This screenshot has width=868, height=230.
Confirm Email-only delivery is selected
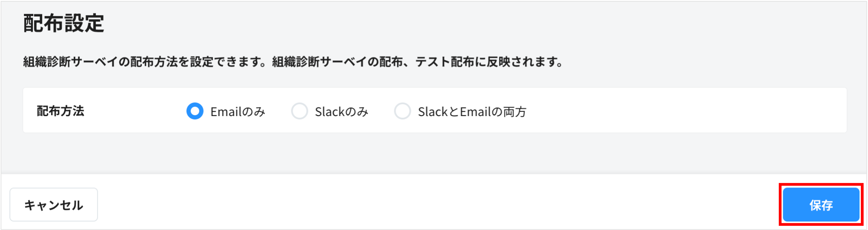[x=195, y=111]
